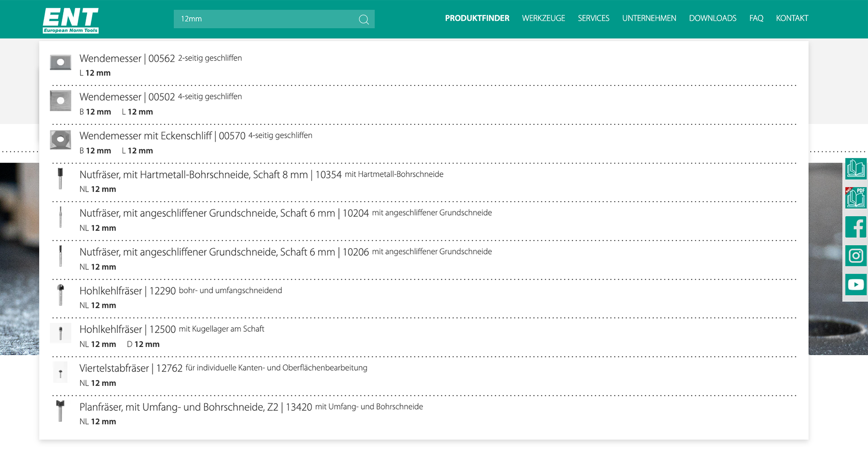Open the Instagram icon
The height and width of the screenshot is (461, 868).
[x=855, y=256]
